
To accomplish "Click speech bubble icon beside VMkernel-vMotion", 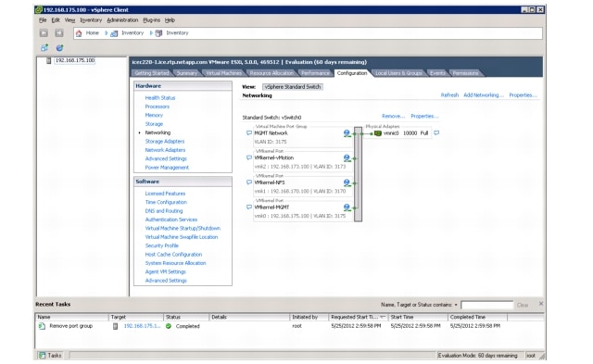I will coord(249,157).
